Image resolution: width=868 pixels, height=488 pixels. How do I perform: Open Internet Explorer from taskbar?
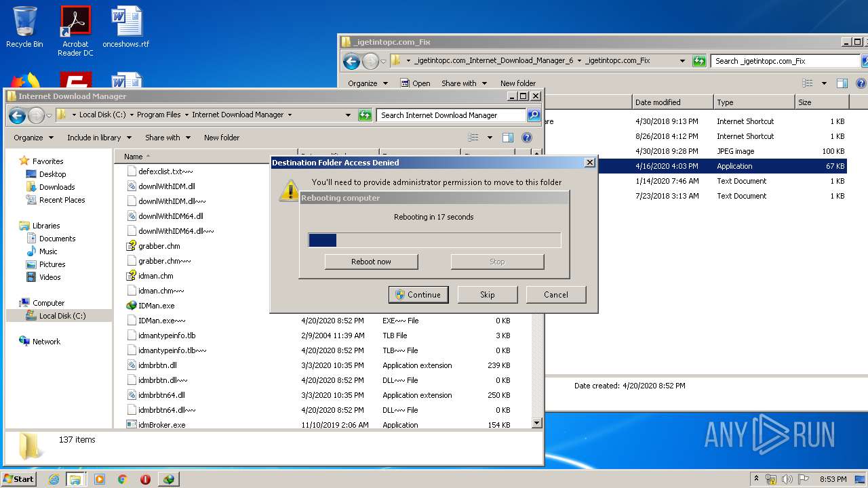pos(54,479)
